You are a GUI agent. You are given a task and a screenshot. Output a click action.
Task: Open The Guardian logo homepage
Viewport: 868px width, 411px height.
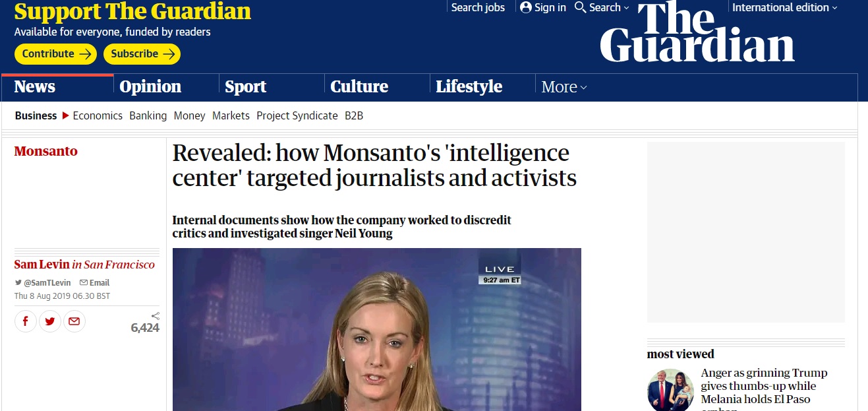point(697,34)
